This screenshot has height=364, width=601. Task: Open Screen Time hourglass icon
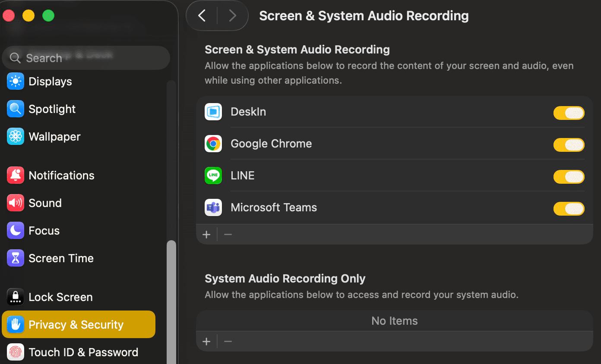coord(16,258)
